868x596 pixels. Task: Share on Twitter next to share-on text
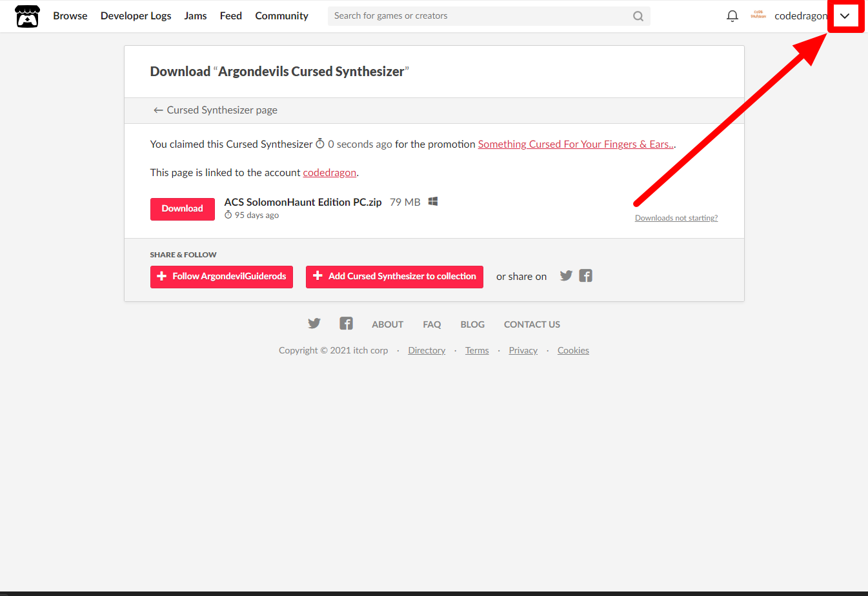pos(566,276)
